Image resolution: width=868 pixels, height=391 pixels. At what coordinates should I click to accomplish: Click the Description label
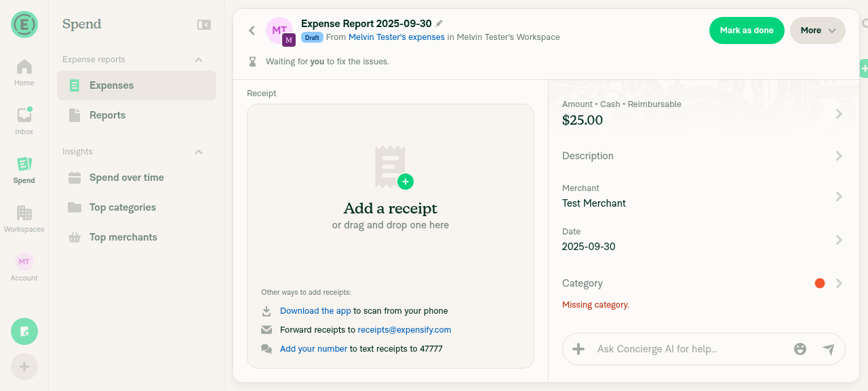tap(588, 156)
